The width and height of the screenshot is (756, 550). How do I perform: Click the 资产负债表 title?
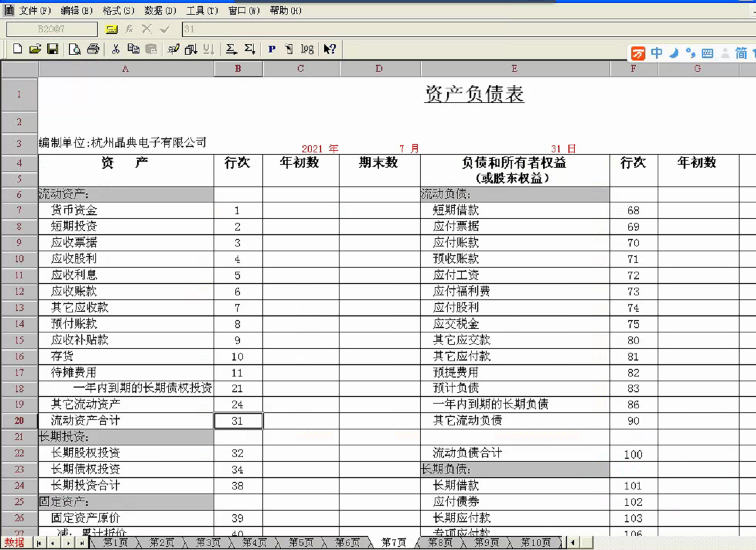coord(474,94)
